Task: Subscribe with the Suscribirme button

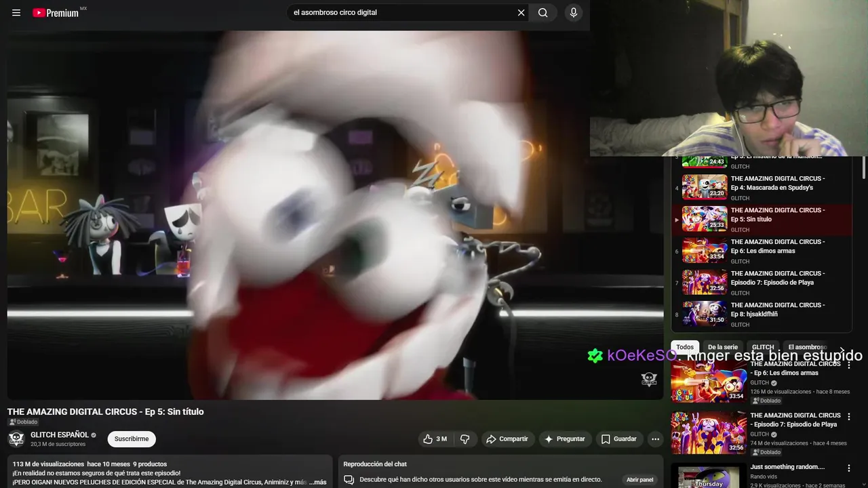Action: point(132,439)
